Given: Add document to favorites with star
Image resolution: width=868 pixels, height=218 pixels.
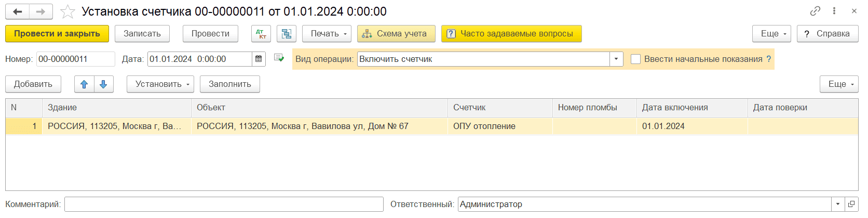Looking at the screenshot, I should 67,11.
